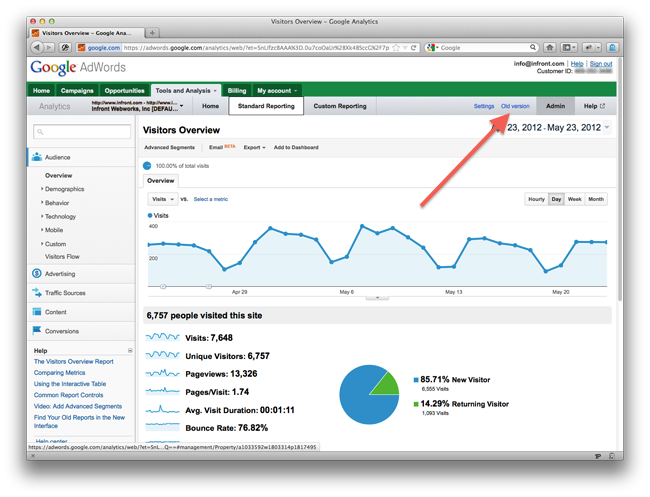Switch to the Old version link

pyautogui.click(x=515, y=106)
